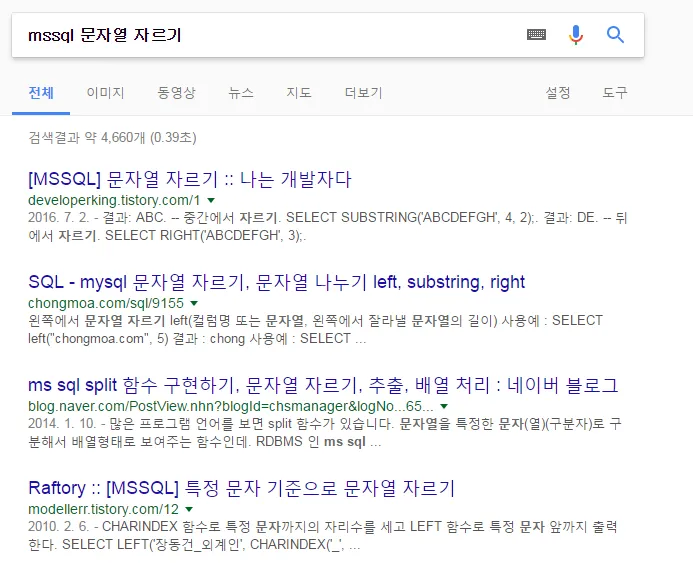Expand dropdown arrow next to developerking.tistory.com/1
Viewport: 693px width, 563px height.
[x=211, y=200]
